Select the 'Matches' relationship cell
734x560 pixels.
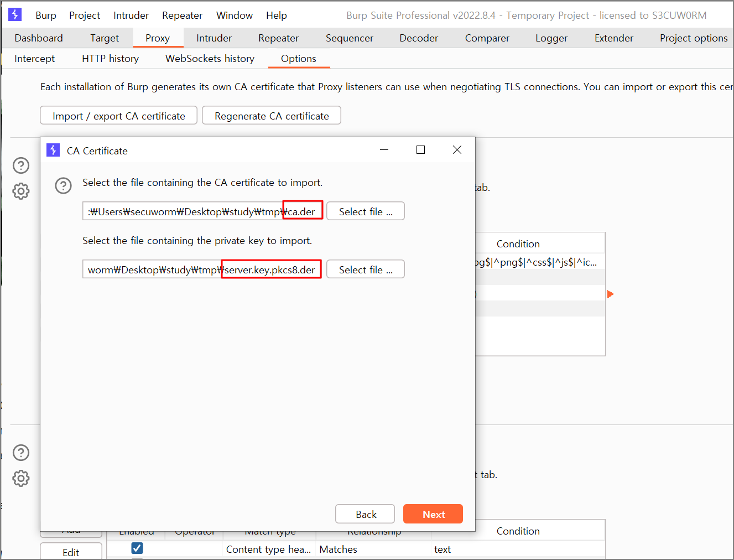pyautogui.click(x=373, y=549)
